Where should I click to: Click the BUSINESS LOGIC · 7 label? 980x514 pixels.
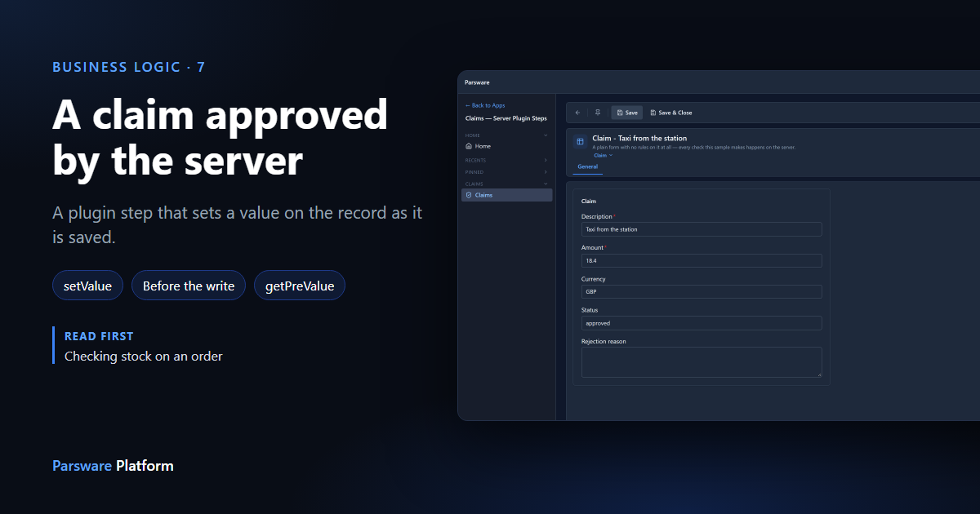point(129,67)
